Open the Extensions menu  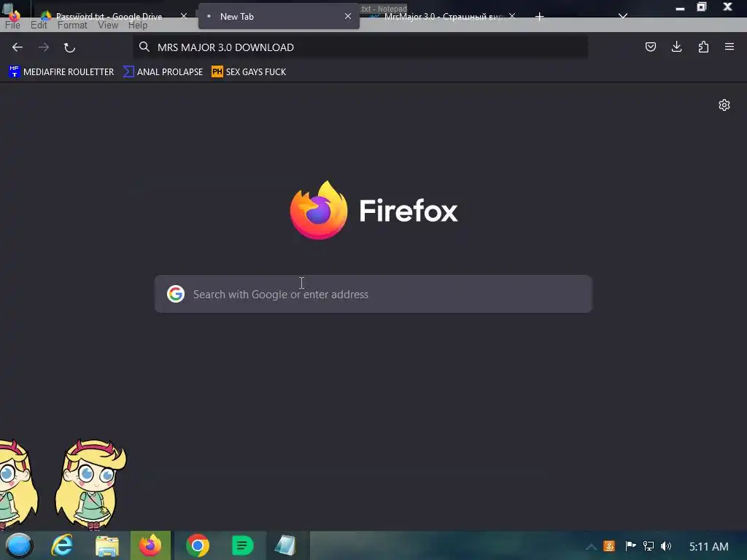click(x=703, y=47)
